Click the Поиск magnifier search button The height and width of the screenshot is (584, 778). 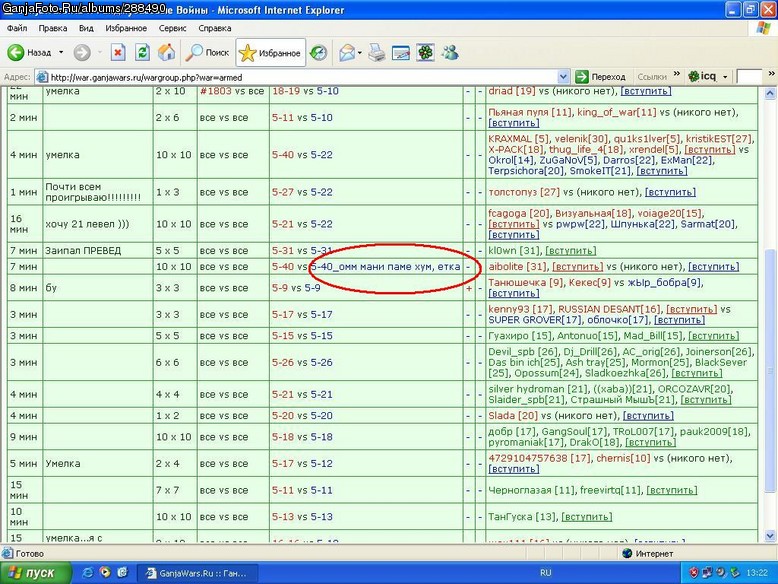(207, 52)
